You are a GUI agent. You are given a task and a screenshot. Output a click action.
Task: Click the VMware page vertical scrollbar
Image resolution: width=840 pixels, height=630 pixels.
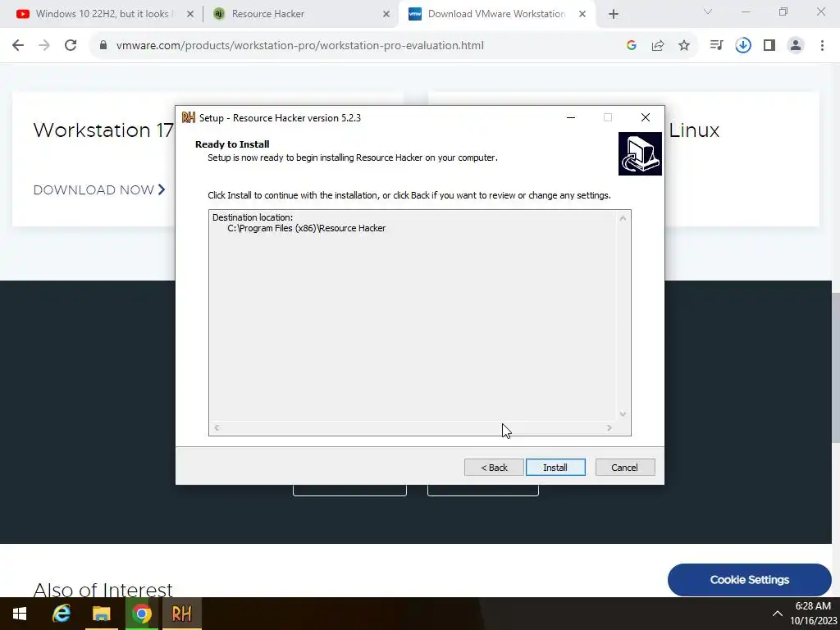pyautogui.click(x=836, y=367)
